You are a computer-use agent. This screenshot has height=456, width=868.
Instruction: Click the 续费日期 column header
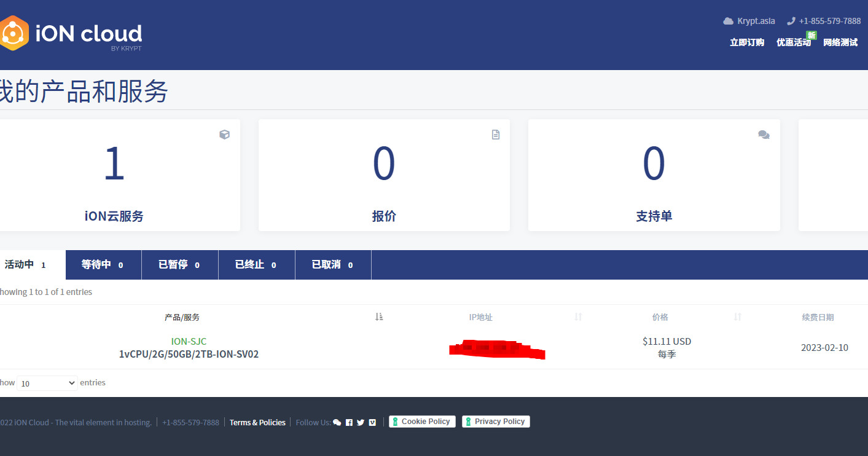click(818, 317)
